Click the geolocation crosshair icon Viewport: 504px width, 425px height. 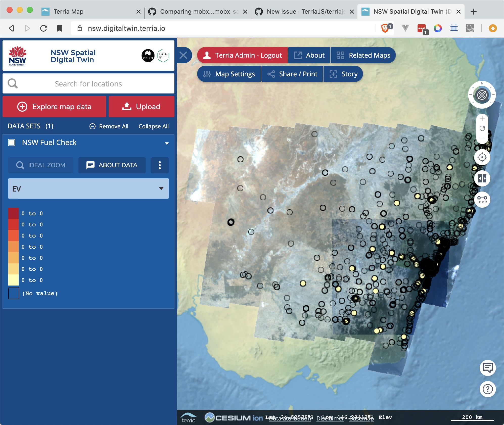coord(482,157)
